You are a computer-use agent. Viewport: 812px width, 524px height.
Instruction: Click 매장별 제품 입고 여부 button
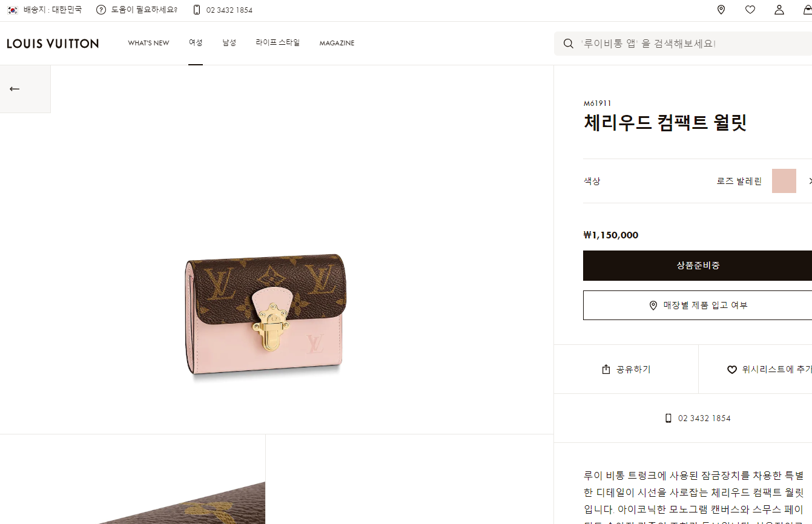point(698,305)
